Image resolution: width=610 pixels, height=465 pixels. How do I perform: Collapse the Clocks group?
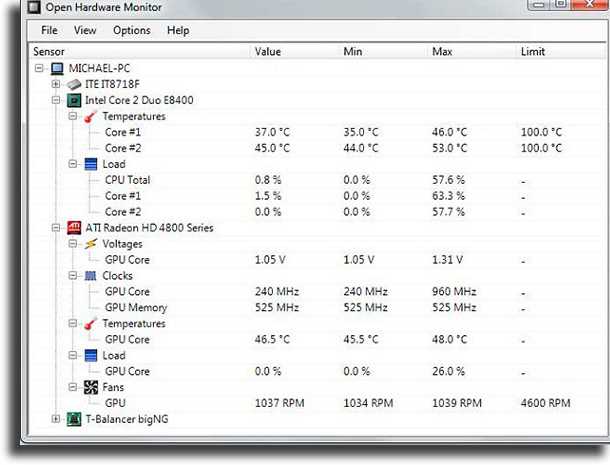tap(73, 275)
